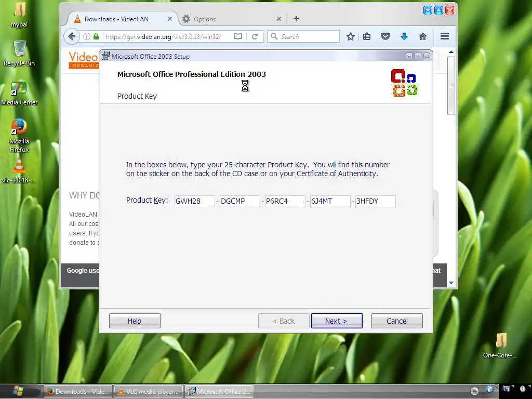Select the mypal folder on desktop
Viewport: 532px width, 399px height.
[19, 15]
